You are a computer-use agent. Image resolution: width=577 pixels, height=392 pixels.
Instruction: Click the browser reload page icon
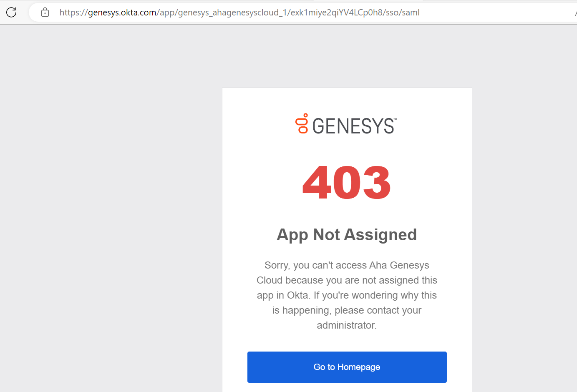tap(11, 12)
